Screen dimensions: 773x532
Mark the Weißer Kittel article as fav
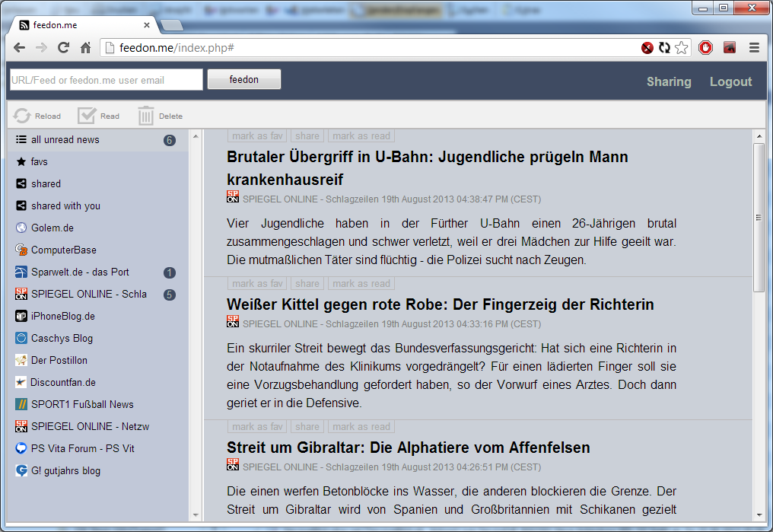pos(257,283)
